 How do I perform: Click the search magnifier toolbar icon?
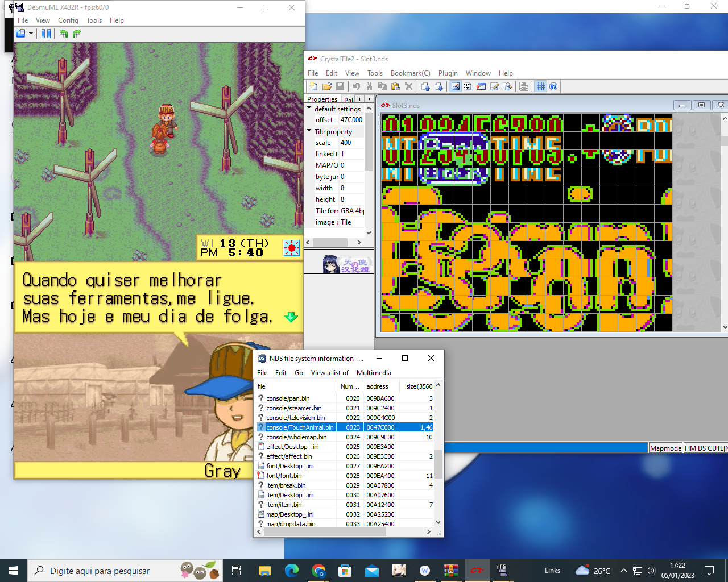click(507, 86)
